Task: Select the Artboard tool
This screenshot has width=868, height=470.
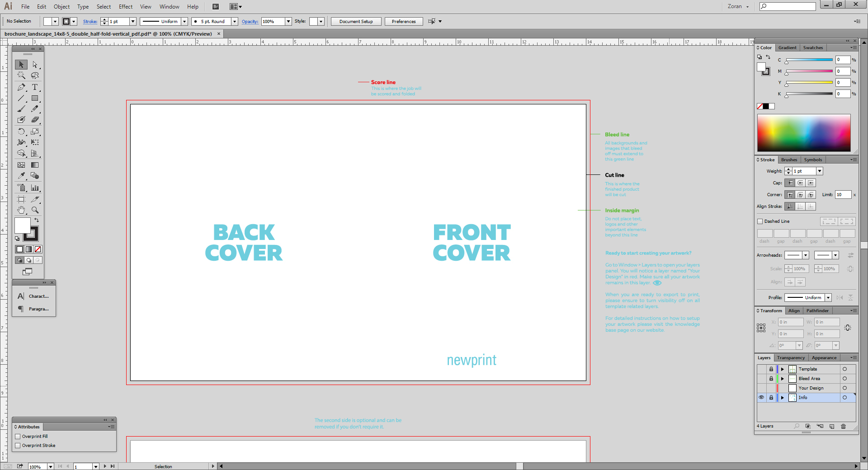Action: pos(21,199)
